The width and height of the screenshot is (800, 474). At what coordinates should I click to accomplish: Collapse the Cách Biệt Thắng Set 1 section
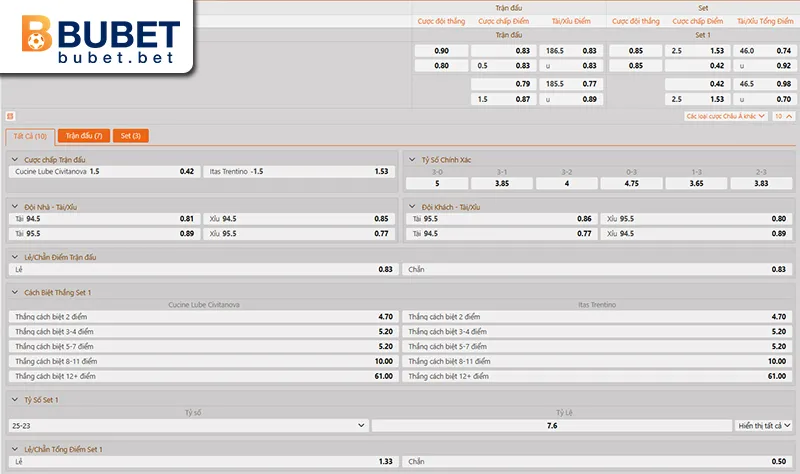click(15, 292)
